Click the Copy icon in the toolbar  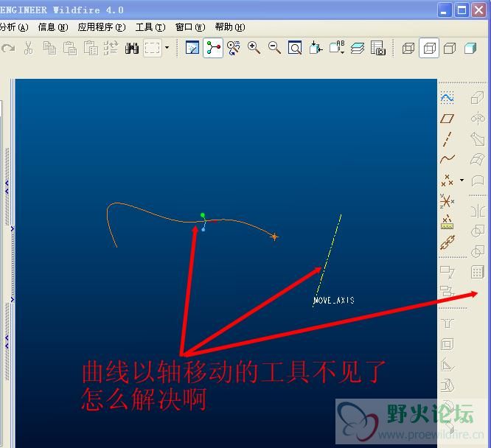coord(49,48)
